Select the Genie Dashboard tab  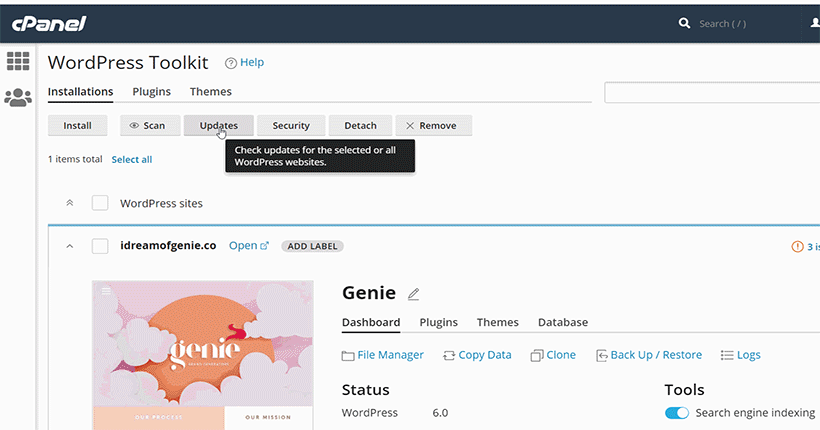(x=371, y=322)
